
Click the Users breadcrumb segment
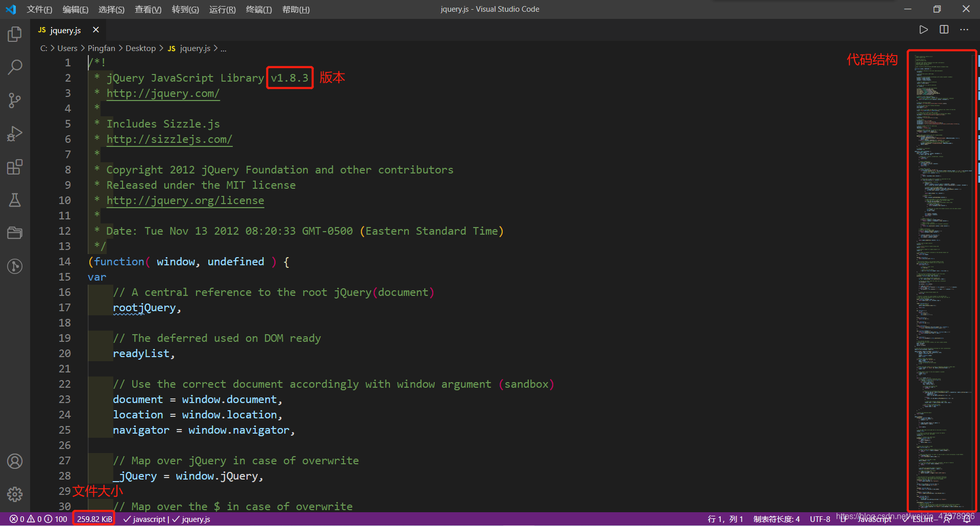point(67,48)
